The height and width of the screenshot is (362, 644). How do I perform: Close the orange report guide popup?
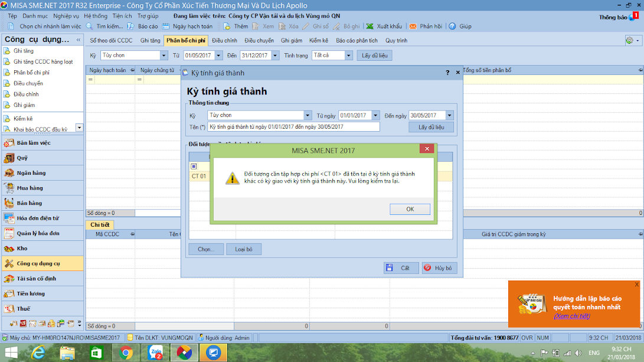pos(636,284)
